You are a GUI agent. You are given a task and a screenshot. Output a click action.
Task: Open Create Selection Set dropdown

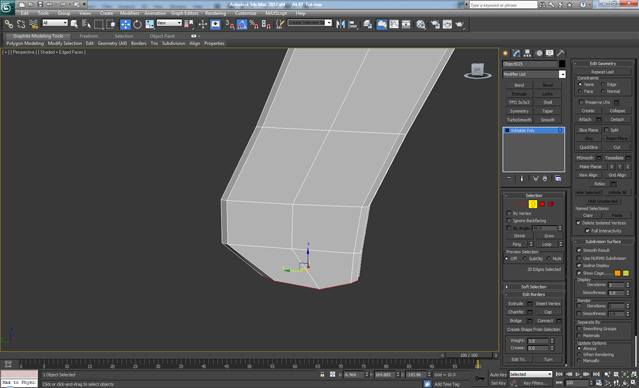pyautogui.click(x=310, y=23)
